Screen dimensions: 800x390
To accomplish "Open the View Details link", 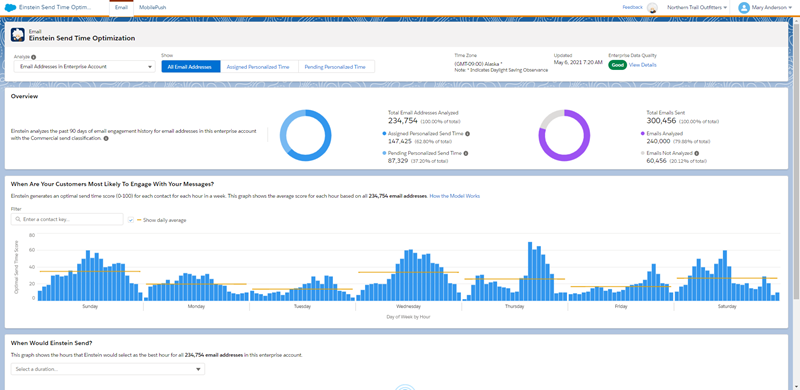I will pyautogui.click(x=643, y=65).
